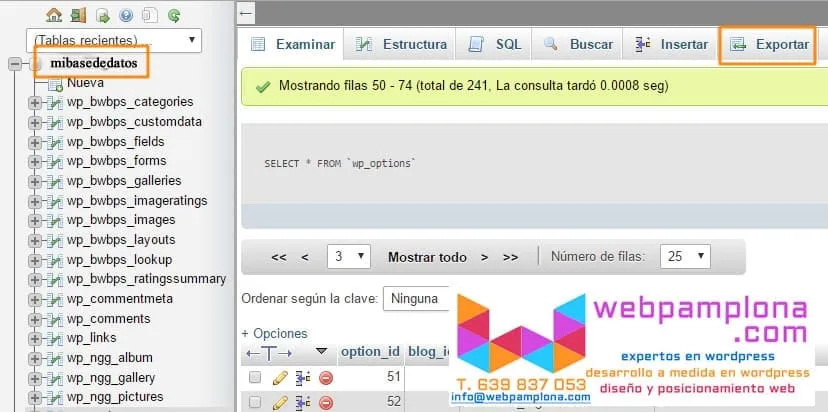Open wp_bwbps_lookup table
This screenshot has width=828, height=412.
[x=119, y=260]
